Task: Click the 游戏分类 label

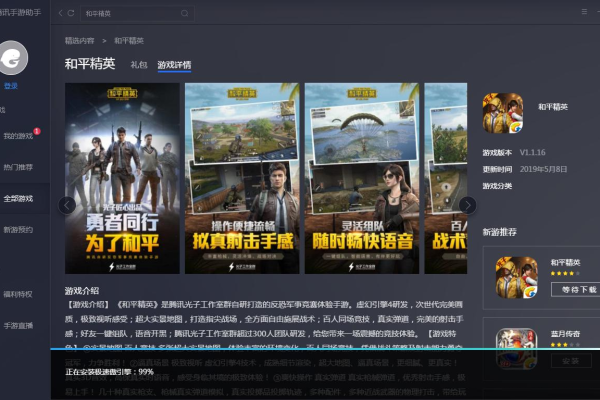Action: pyautogui.click(x=497, y=186)
